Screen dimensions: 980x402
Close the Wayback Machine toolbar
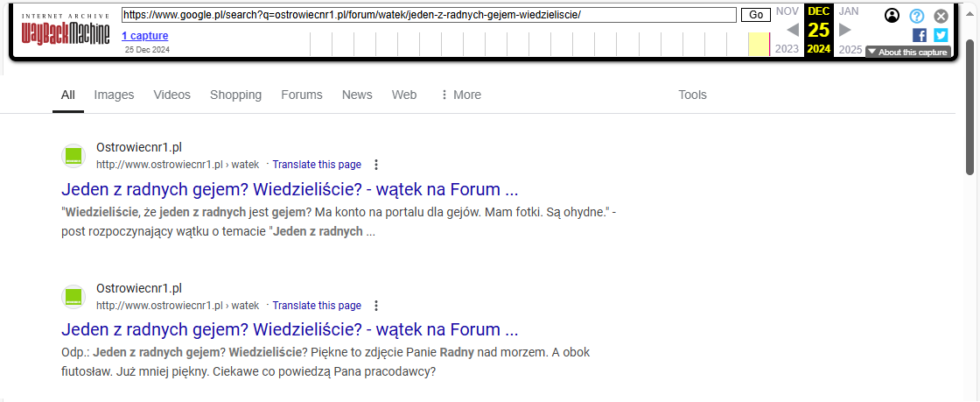pos(941,16)
